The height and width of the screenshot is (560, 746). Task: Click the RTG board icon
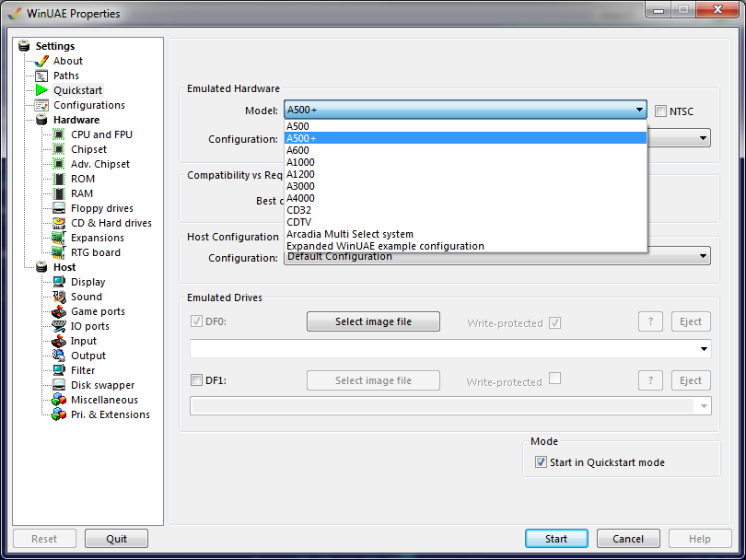pos(59,252)
